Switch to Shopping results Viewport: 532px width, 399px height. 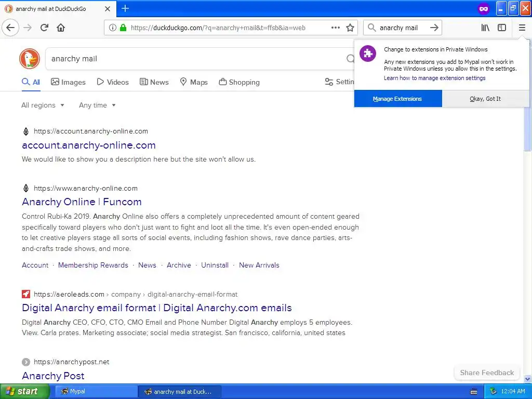coord(239,82)
